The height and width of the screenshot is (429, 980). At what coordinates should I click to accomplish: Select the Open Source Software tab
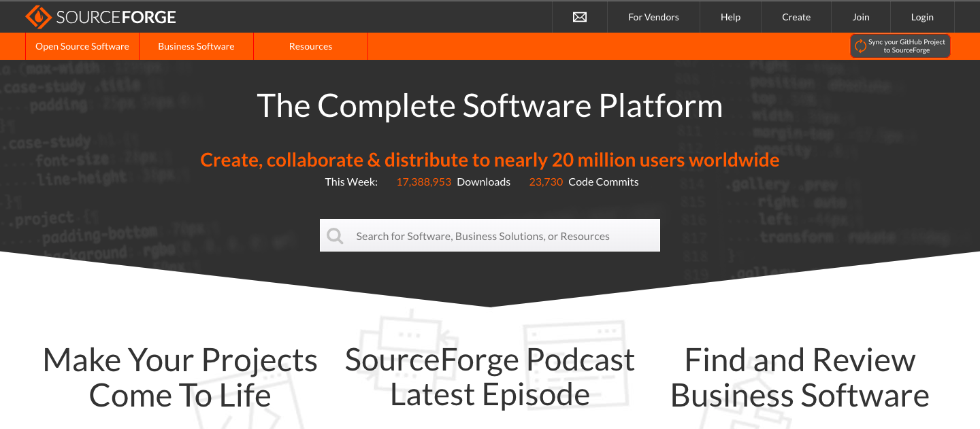pos(82,46)
